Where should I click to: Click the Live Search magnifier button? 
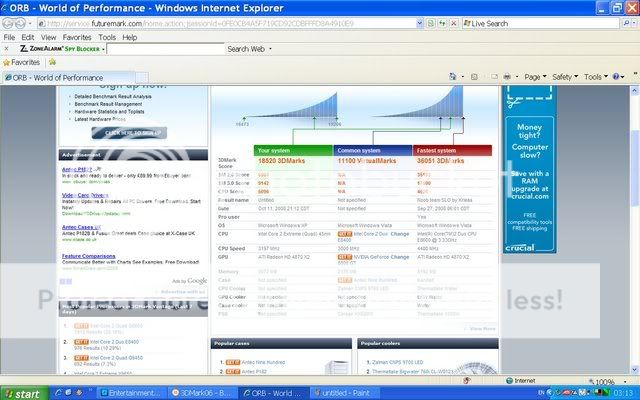(x=627, y=24)
